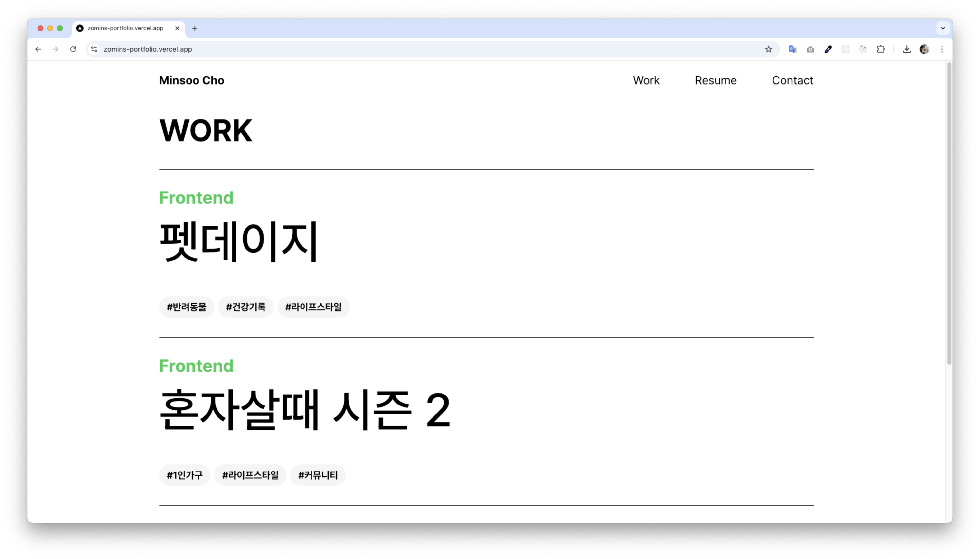The image size is (980, 559).
Task: Open the Resume navigation link
Action: pyautogui.click(x=716, y=80)
